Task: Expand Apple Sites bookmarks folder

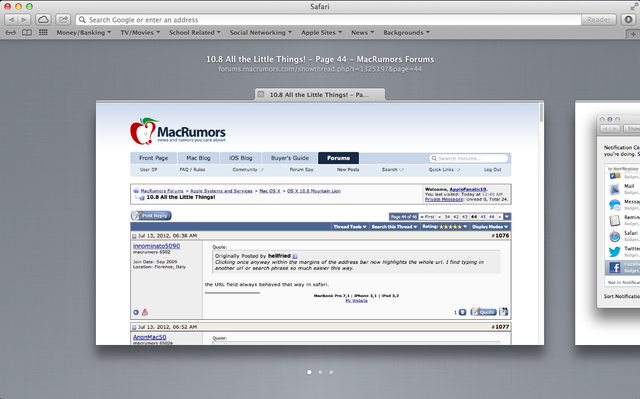Action: point(321,32)
